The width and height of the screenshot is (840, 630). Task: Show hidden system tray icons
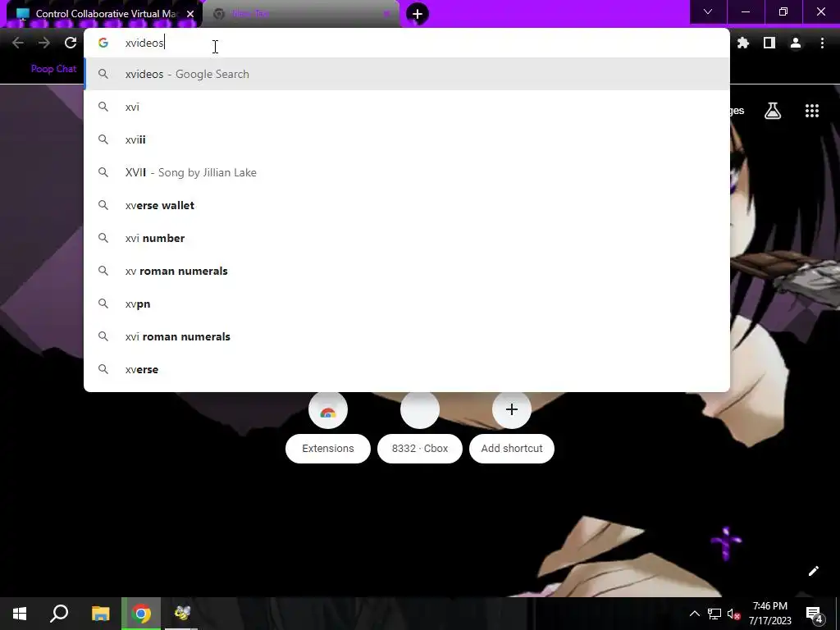694,614
